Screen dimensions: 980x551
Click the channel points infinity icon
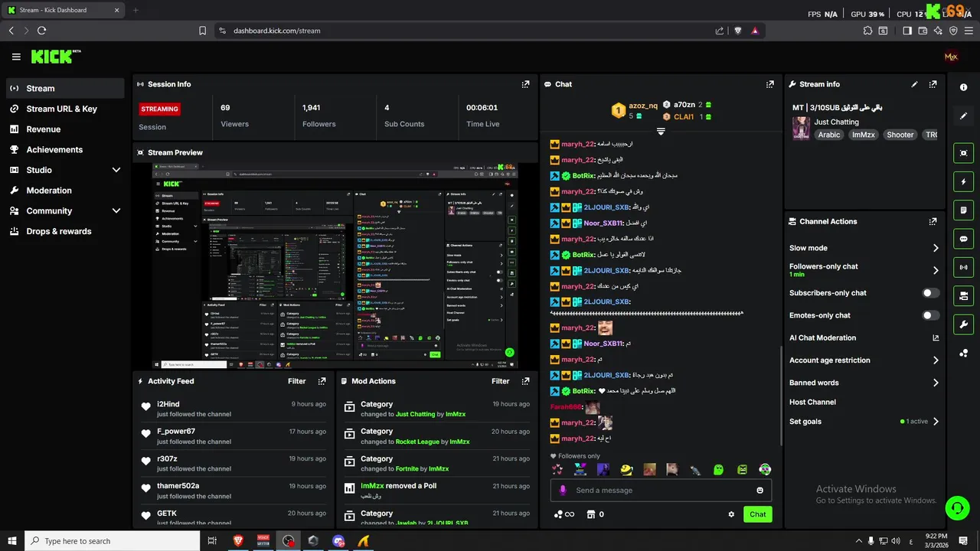563,514
